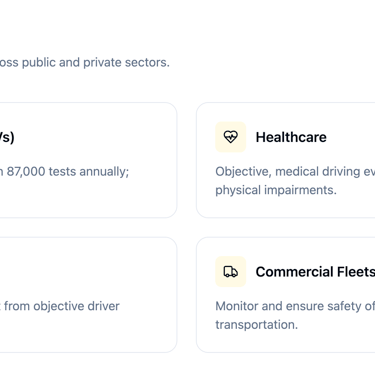Click the 'from objective driver' text

[x=62, y=306]
